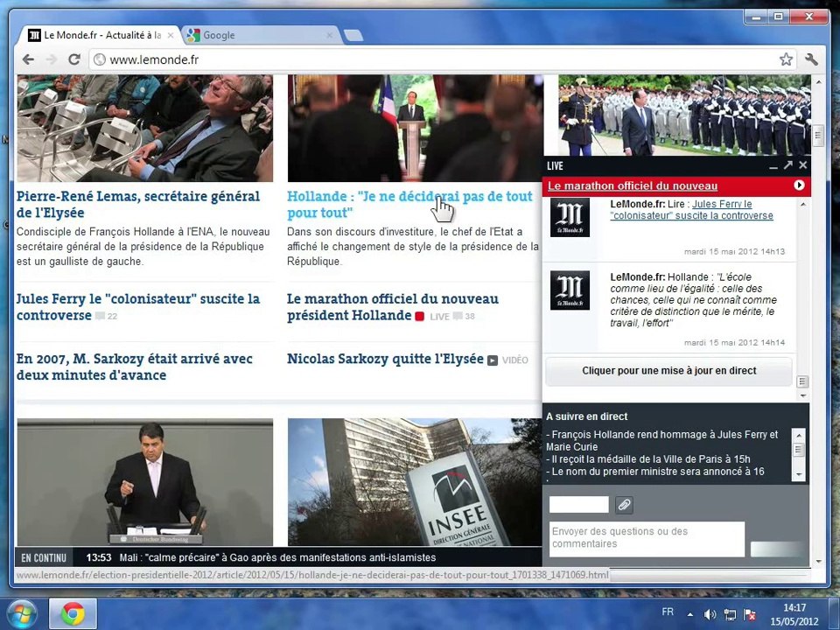The height and width of the screenshot is (630, 840).
Task: Open 'Pierre-René Lemas, secrétaire général de l'Elysée' article
Action: 138,204
